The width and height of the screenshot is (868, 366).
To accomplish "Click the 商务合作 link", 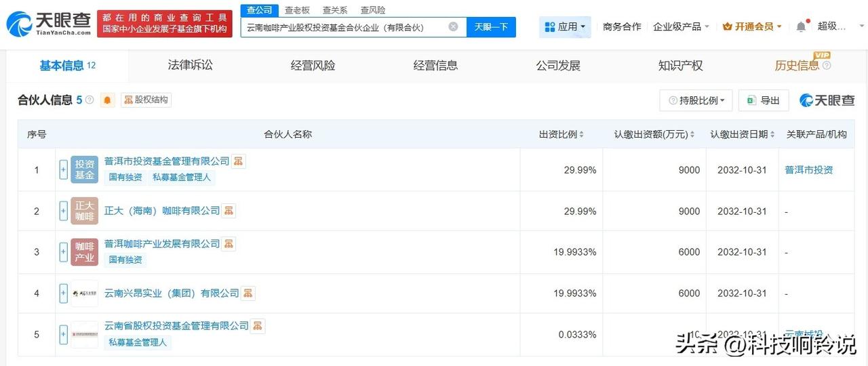I will click(622, 26).
